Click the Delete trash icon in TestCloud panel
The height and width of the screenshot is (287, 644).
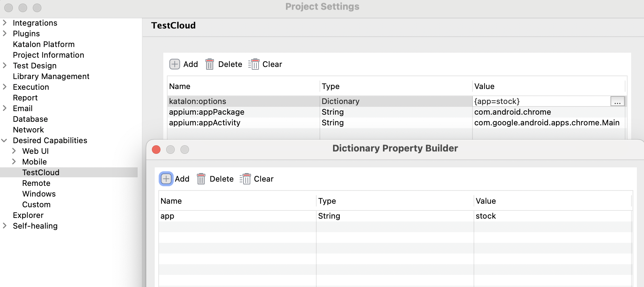(210, 64)
